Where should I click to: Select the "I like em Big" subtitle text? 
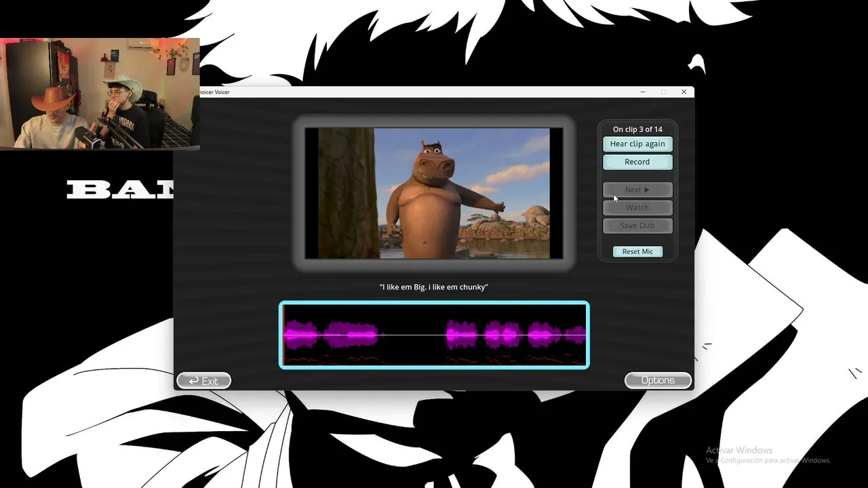[x=434, y=287]
